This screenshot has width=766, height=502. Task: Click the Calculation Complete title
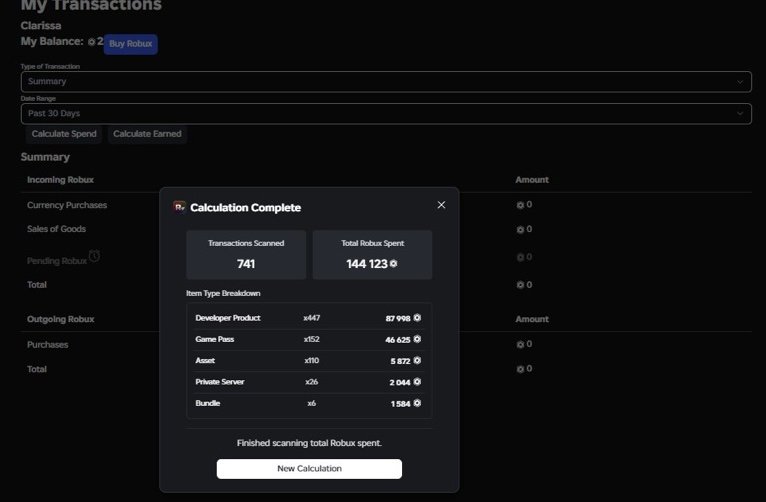(x=245, y=208)
